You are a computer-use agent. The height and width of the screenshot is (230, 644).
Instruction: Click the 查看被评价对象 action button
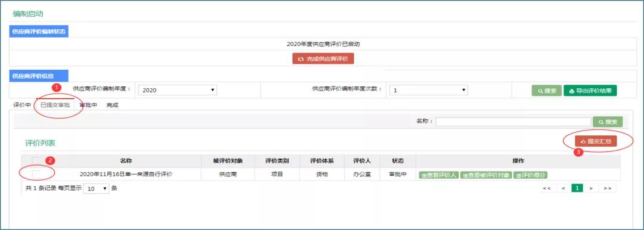click(x=486, y=175)
